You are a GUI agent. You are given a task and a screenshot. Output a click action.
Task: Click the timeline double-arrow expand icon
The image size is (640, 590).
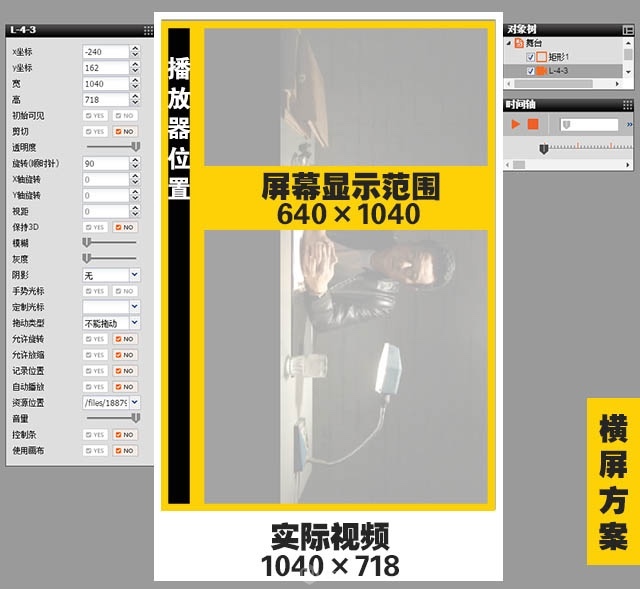[x=627, y=124]
